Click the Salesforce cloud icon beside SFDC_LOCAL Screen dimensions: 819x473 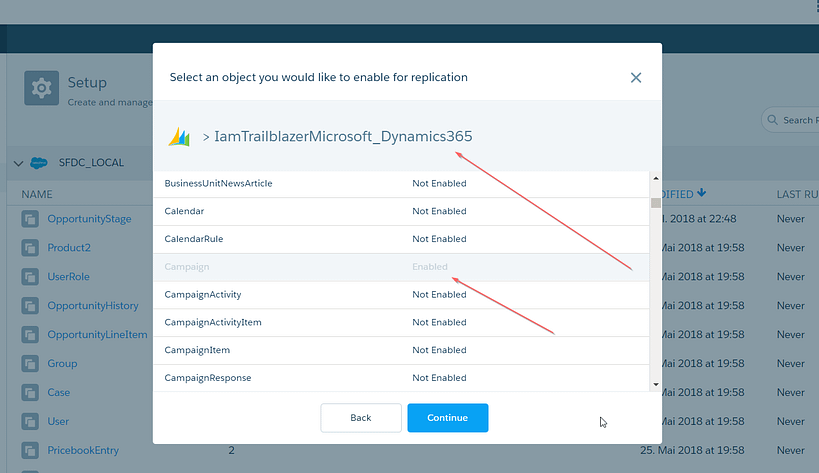pos(39,163)
